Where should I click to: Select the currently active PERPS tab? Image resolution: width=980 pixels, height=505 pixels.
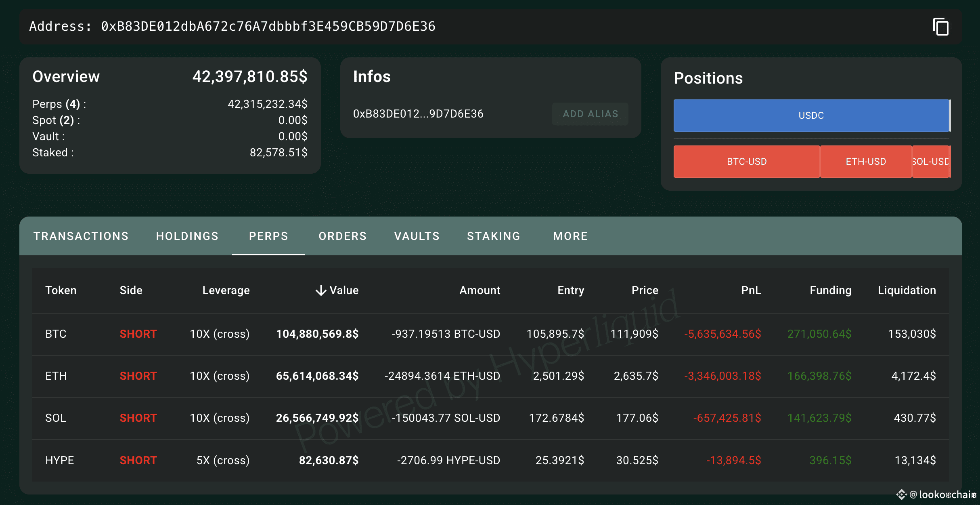pyautogui.click(x=268, y=236)
